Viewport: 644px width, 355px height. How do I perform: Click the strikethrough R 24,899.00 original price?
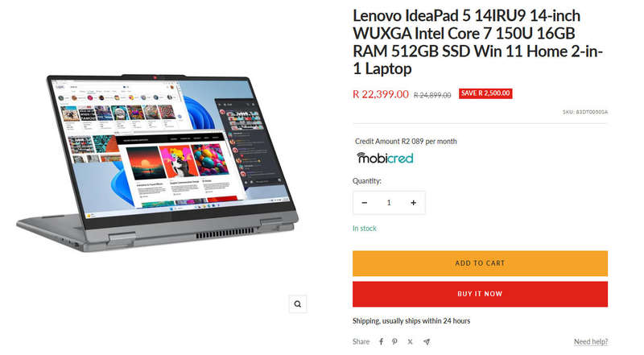click(432, 95)
